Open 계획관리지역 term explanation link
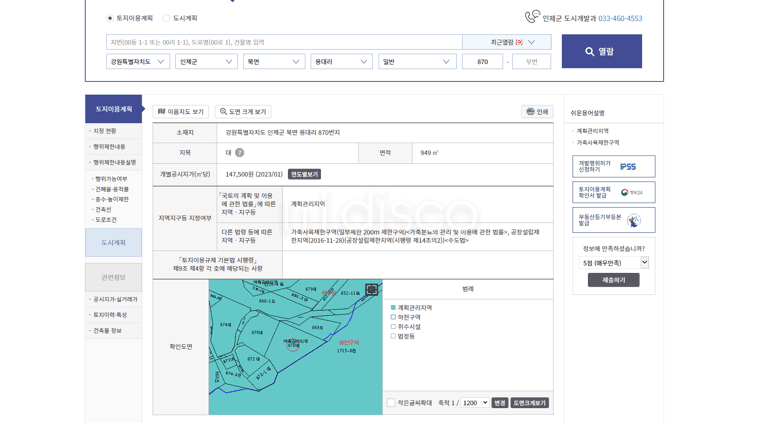 click(x=592, y=131)
